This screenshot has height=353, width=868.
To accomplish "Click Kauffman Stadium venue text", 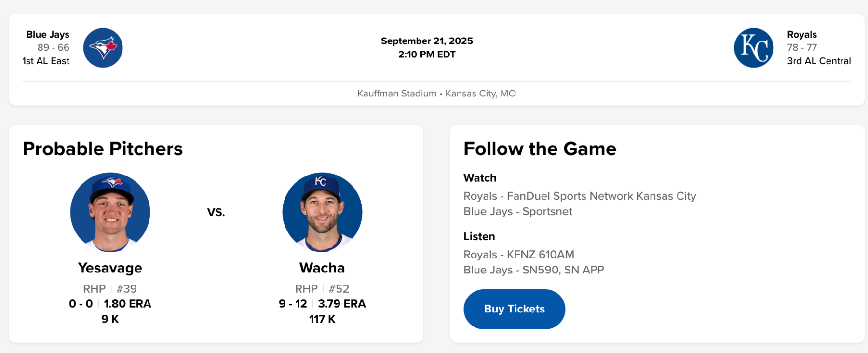I will pyautogui.click(x=396, y=94).
